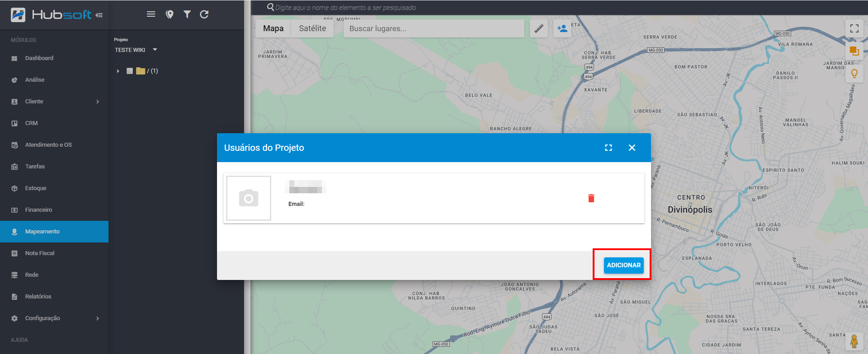Screen dimensions: 868x354
Task: Toggle map fullscreen icon
Action: [854, 28]
